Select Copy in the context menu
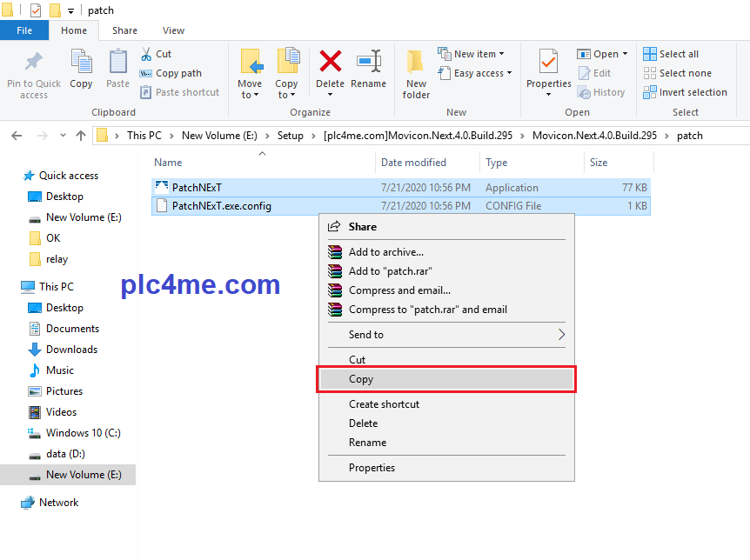This screenshot has height=560, width=750. (361, 379)
